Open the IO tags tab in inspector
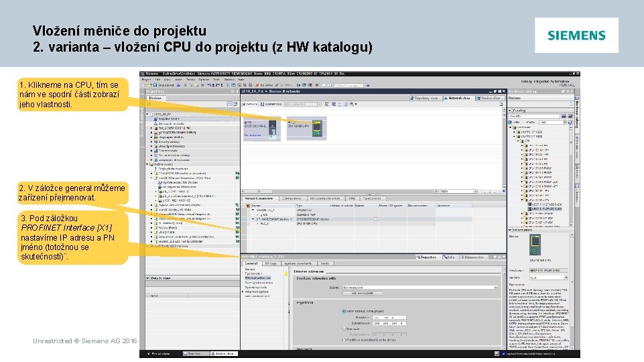 coord(270,263)
